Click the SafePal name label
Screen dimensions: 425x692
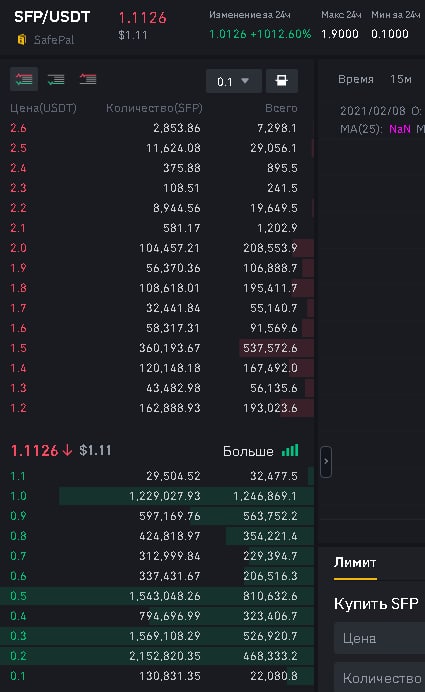[54, 40]
